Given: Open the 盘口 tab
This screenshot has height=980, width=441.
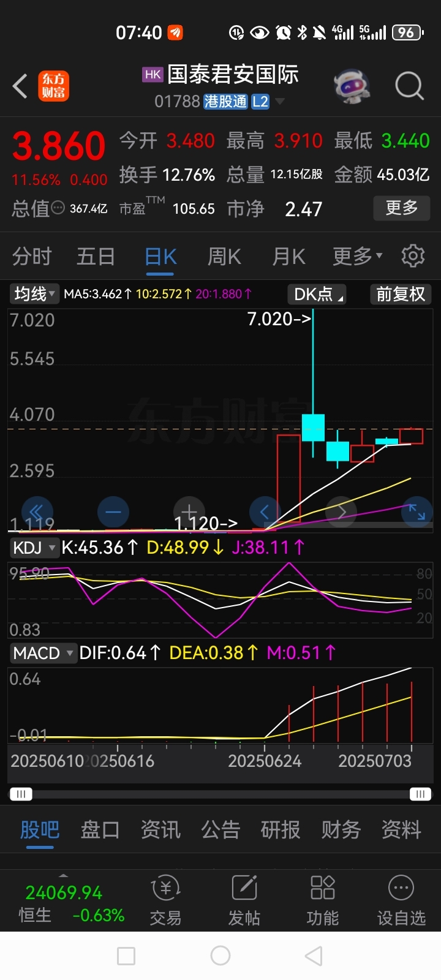Looking at the screenshot, I should (100, 830).
